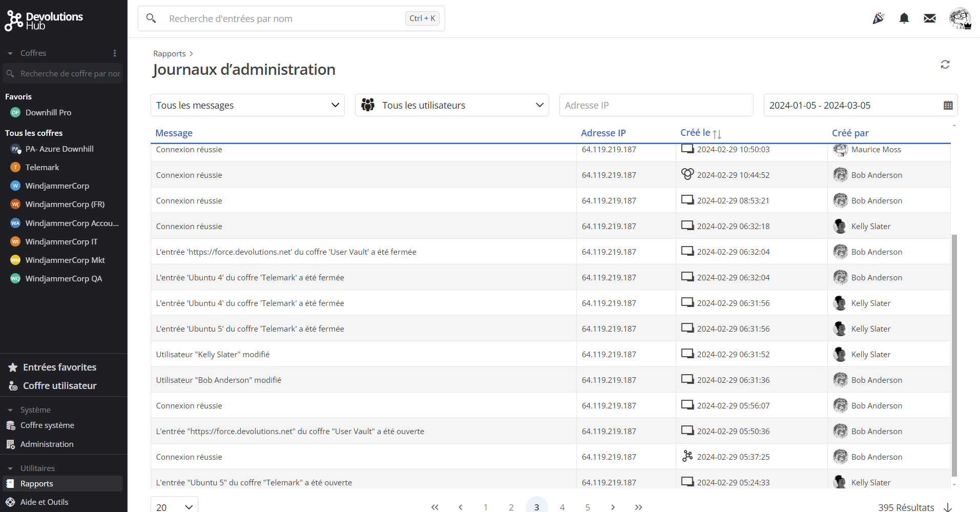Open the user profile avatar menu
980x512 pixels.
tap(960, 18)
